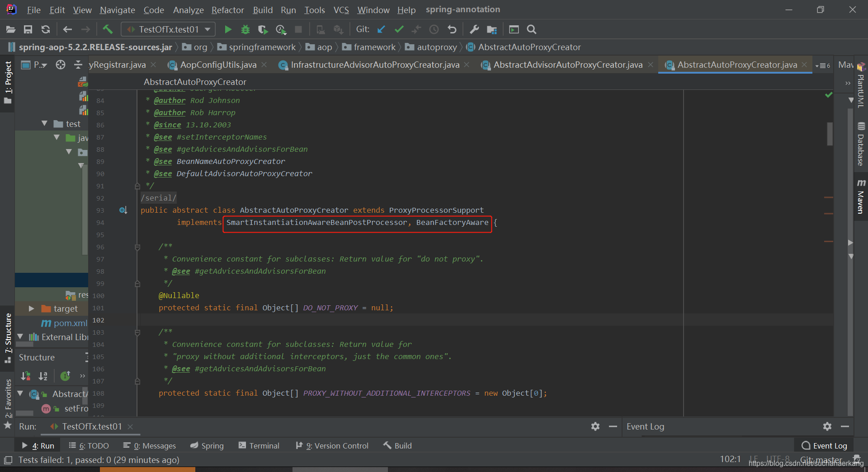Click the Build project hammer icon
This screenshot has width=868, height=472.
pyautogui.click(x=108, y=29)
